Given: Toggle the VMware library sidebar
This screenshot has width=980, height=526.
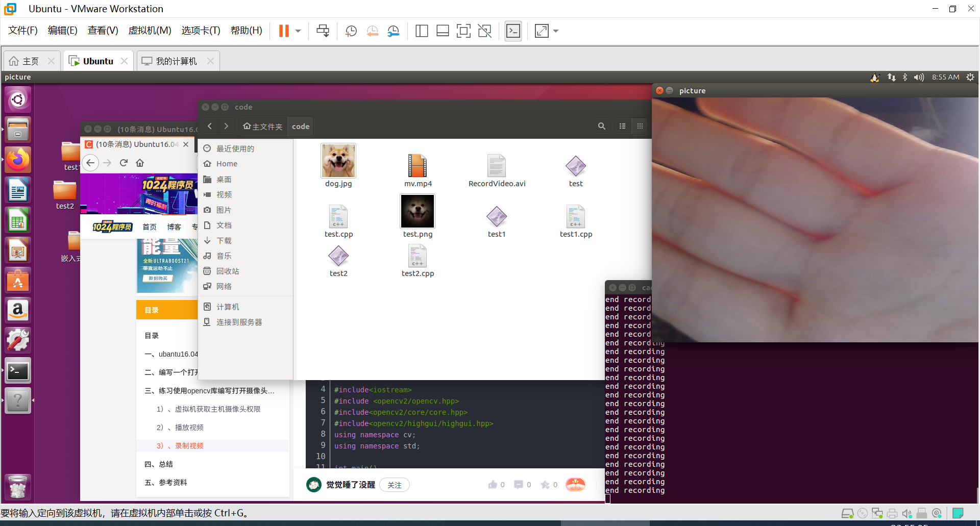Looking at the screenshot, I should [x=422, y=31].
